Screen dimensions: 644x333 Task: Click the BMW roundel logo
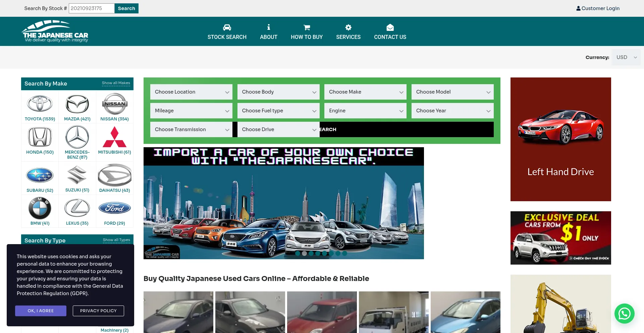coord(40,208)
